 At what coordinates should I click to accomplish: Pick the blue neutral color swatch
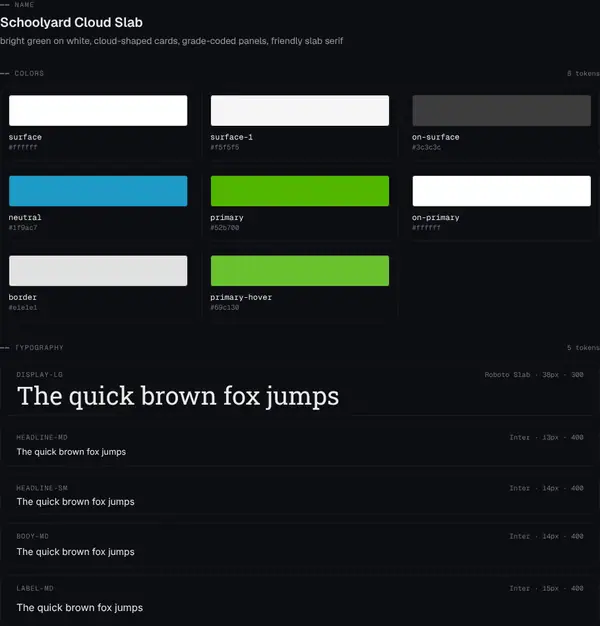[98, 191]
